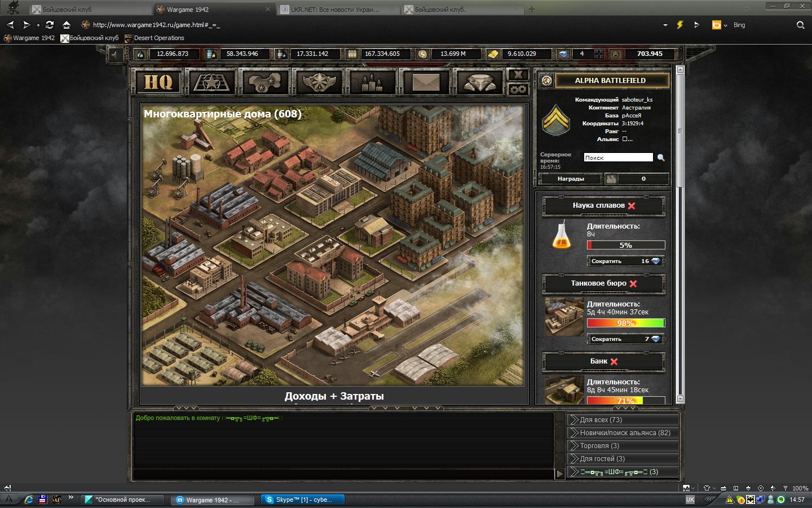Click the search magnifier next to Поиск field
812x508 pixels.
[x=661, y=157]
